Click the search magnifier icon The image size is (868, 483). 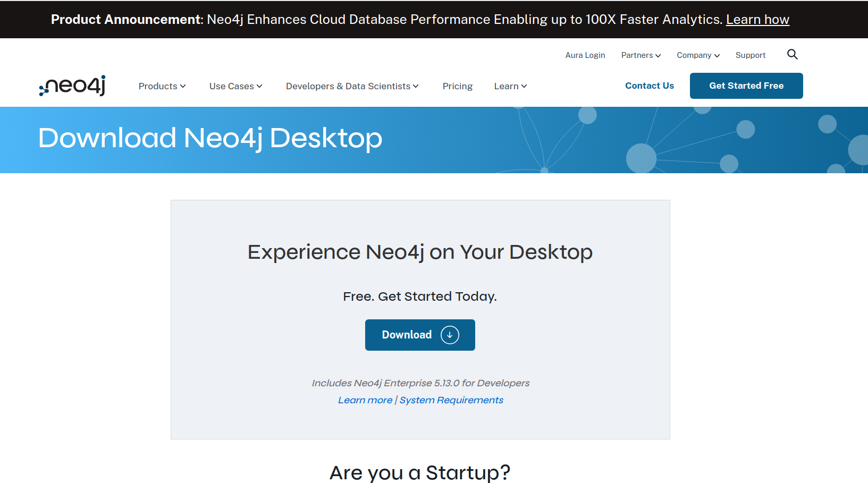[x=792, y=54]
